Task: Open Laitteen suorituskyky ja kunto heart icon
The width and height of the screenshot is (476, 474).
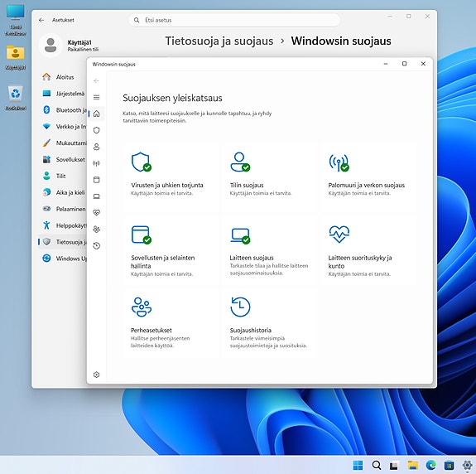Action: [339, 235]
